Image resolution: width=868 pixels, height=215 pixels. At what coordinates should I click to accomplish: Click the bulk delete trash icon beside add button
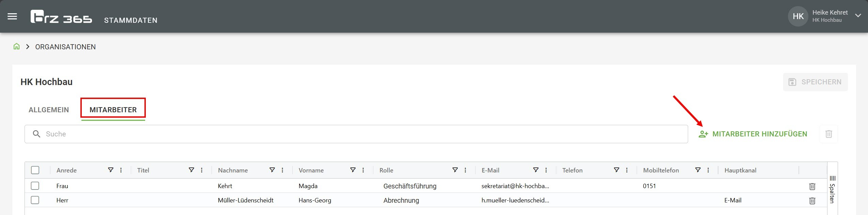pyautogui.click(x=828, y=134)
